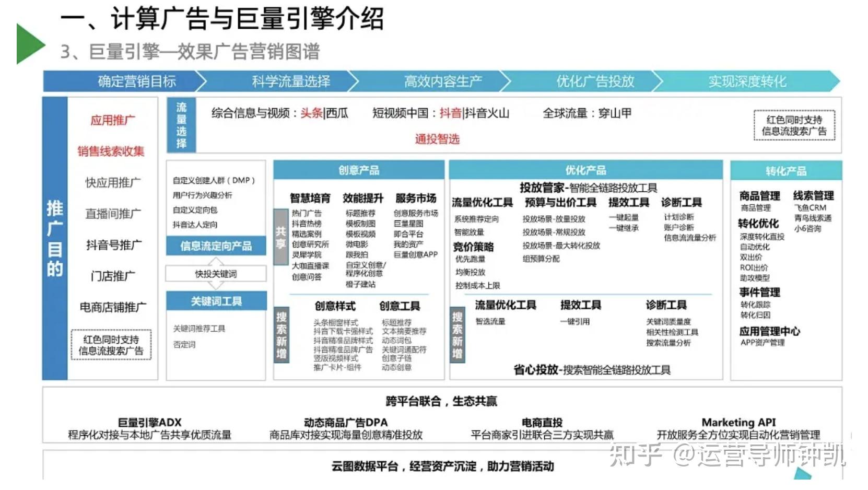Viewport: 868px width, 490px height.
Task: Click the 竞价策略 heading
Action: [473, 247]
